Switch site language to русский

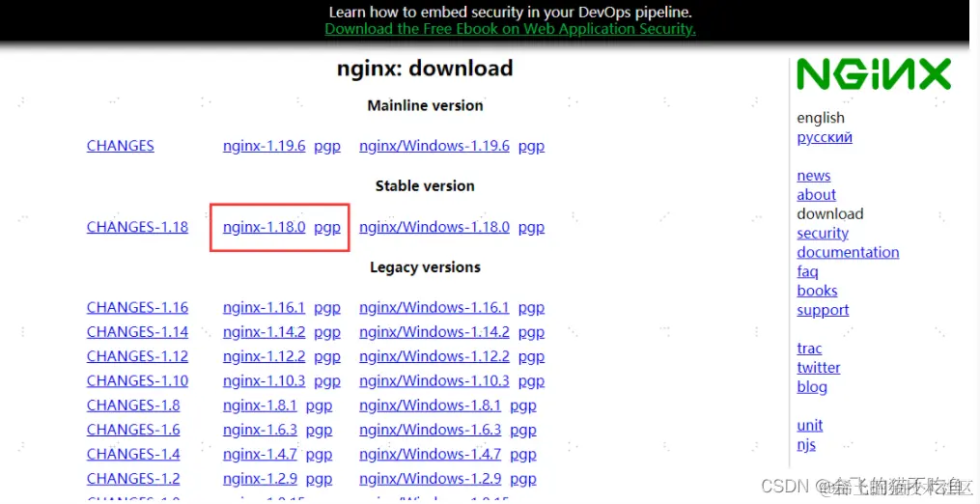pyautogui.click(x=825, y=137)
